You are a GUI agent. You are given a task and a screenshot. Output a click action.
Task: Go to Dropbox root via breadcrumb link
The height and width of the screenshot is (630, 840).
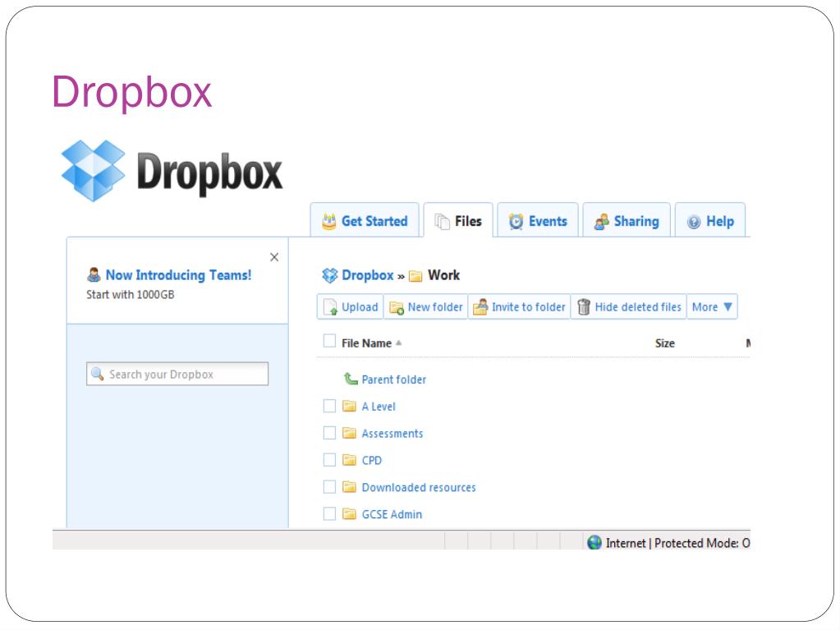[x=368, y=275]
